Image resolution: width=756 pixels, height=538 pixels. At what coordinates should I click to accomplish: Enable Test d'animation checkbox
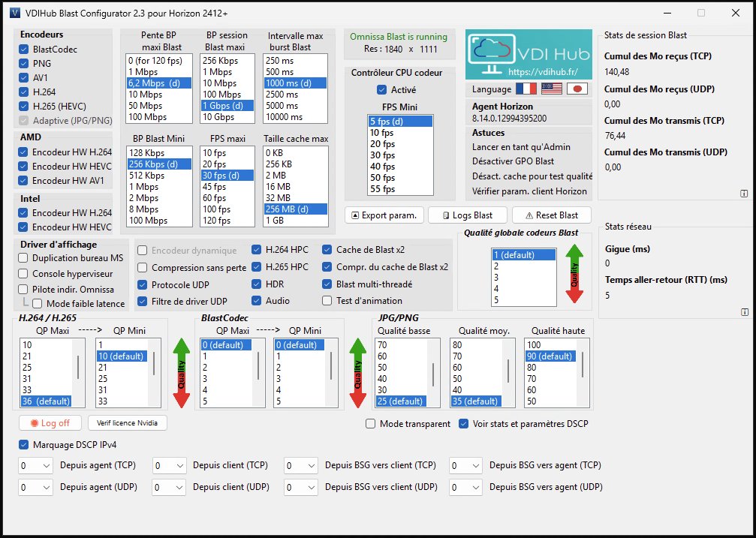327,301
